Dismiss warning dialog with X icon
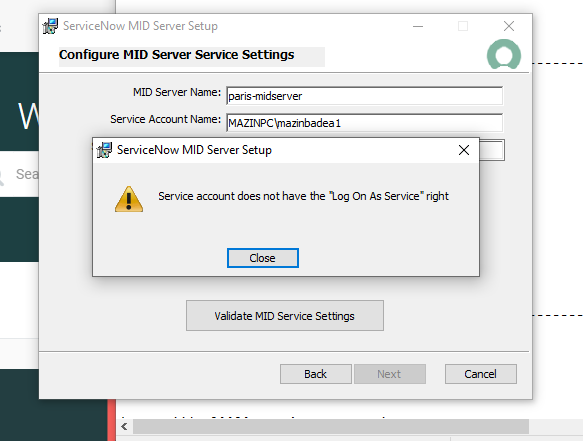 coord(464,150)
